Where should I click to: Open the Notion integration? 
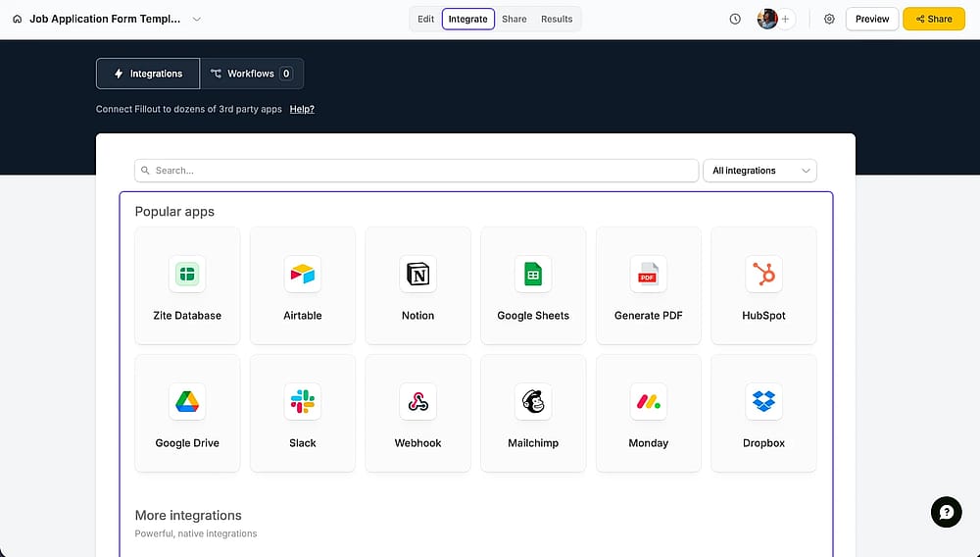tap(417, 285)
